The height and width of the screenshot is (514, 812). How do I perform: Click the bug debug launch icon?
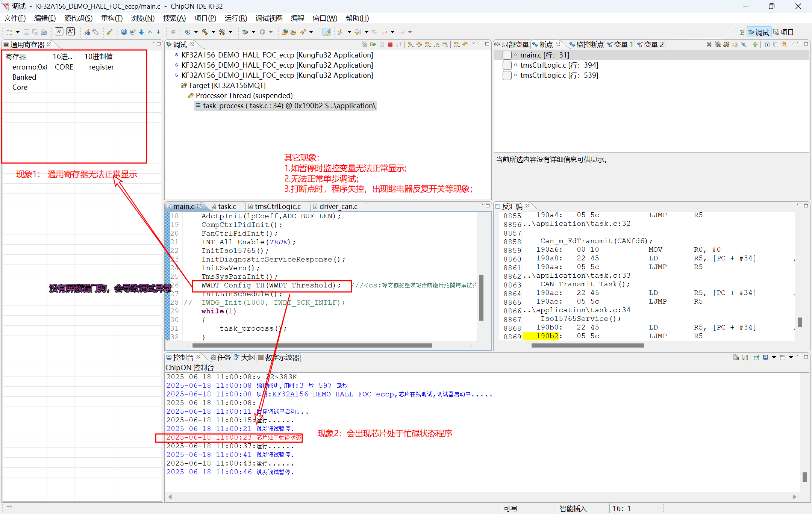coord(245,32)
